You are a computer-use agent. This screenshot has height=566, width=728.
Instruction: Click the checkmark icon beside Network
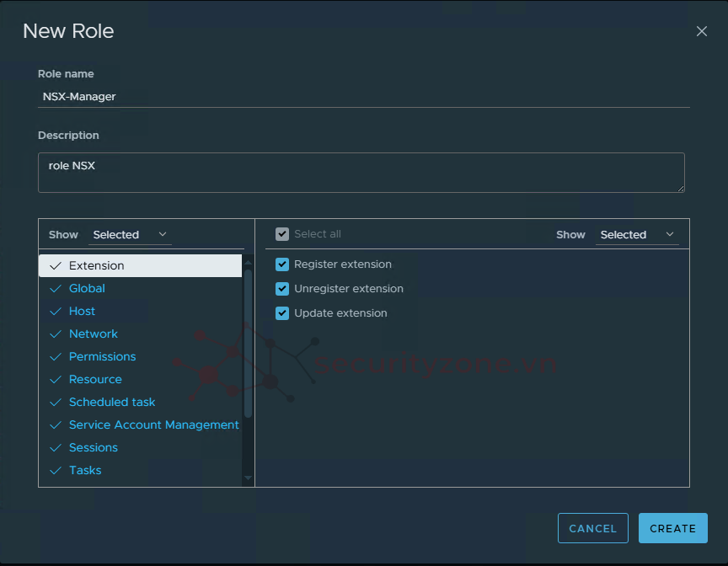[x=56, y=334]
